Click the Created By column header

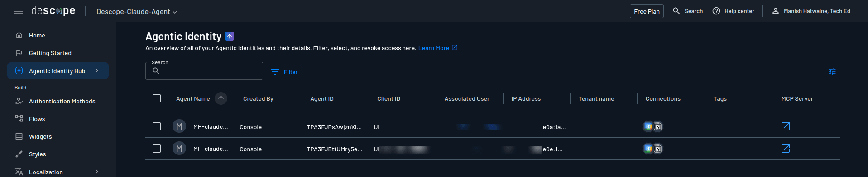point(258,98)
